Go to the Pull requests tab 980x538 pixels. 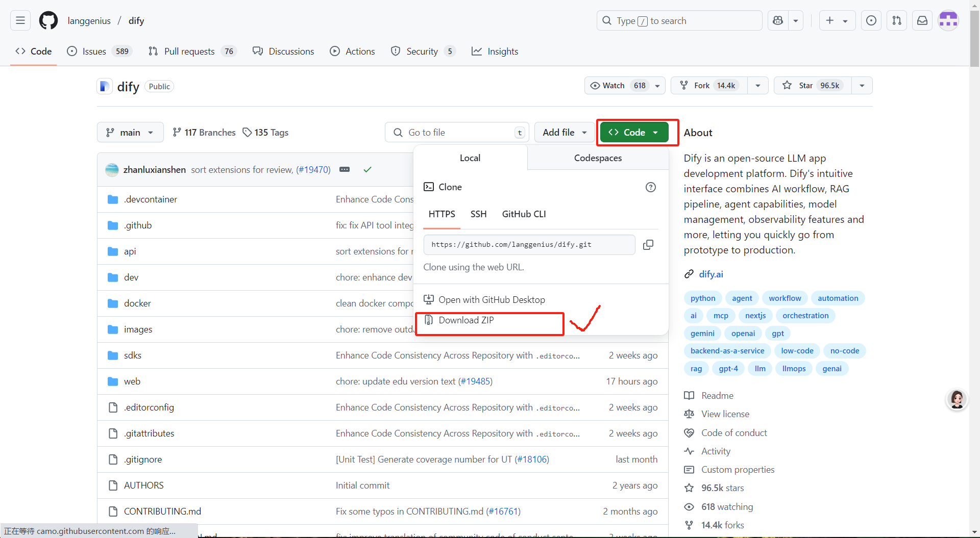192,51
